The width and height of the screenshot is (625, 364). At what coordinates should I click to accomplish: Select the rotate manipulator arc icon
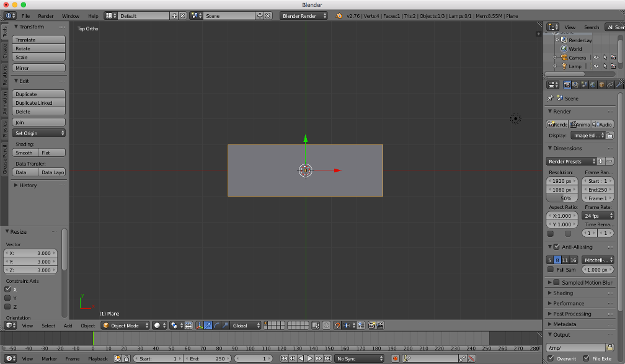[x=216, y=326]
